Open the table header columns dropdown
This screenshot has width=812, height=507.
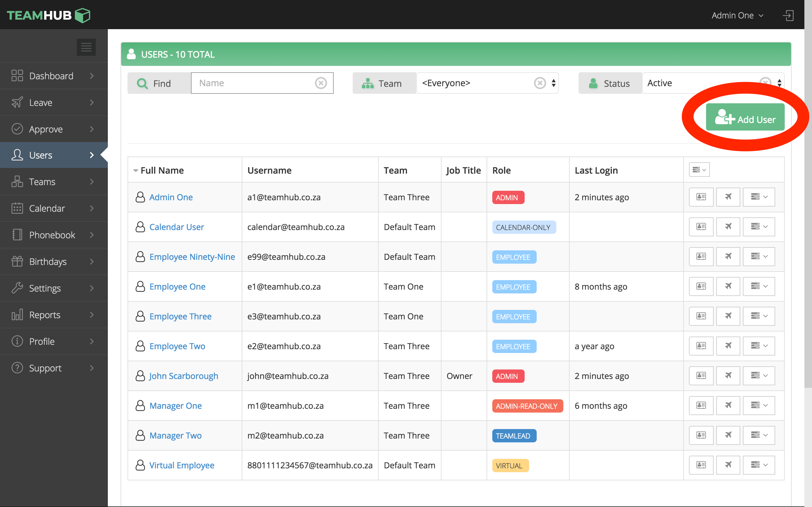click(x=699, y=170)
